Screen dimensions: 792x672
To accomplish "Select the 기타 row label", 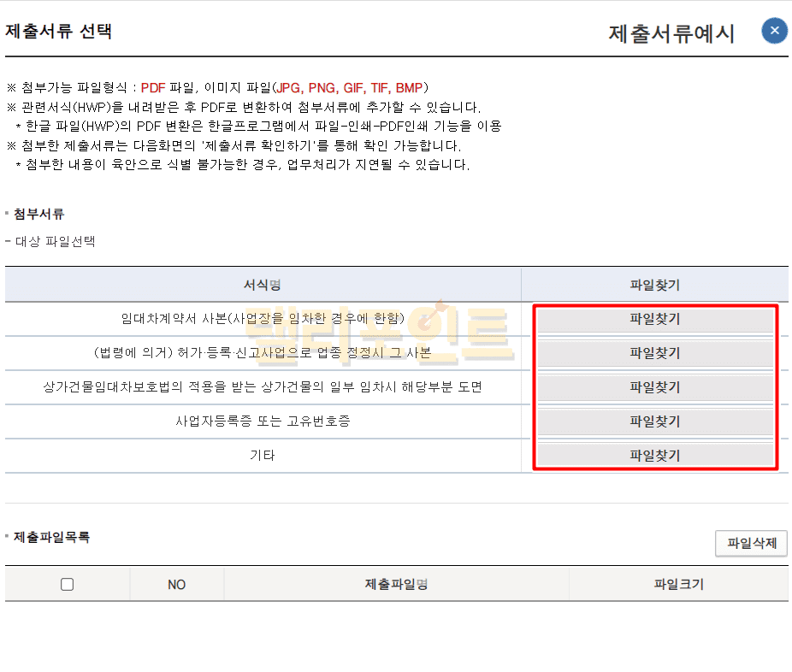I will click(x=263, y=456).
